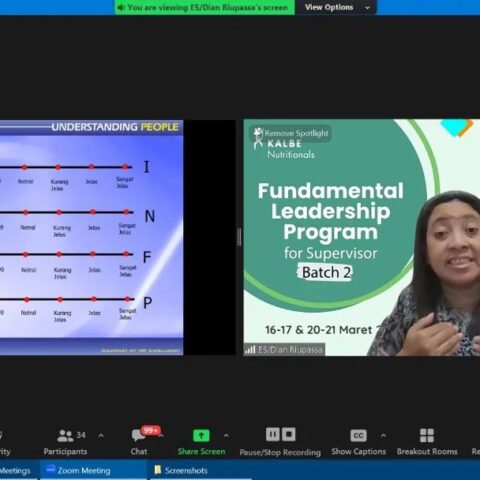
Task: Expand the Share Screen options caret
Action: tap(226, 435)
